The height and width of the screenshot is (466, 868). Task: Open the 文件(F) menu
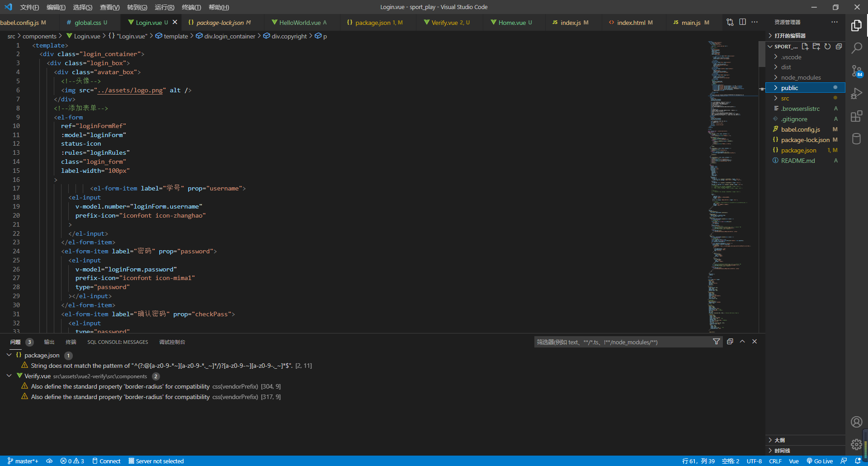point(29,7)
